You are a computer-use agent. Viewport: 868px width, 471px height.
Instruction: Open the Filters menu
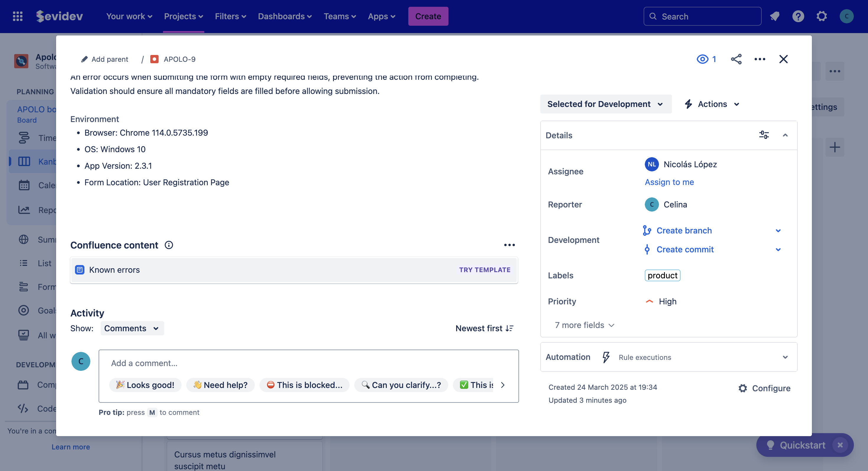[231, 16]
